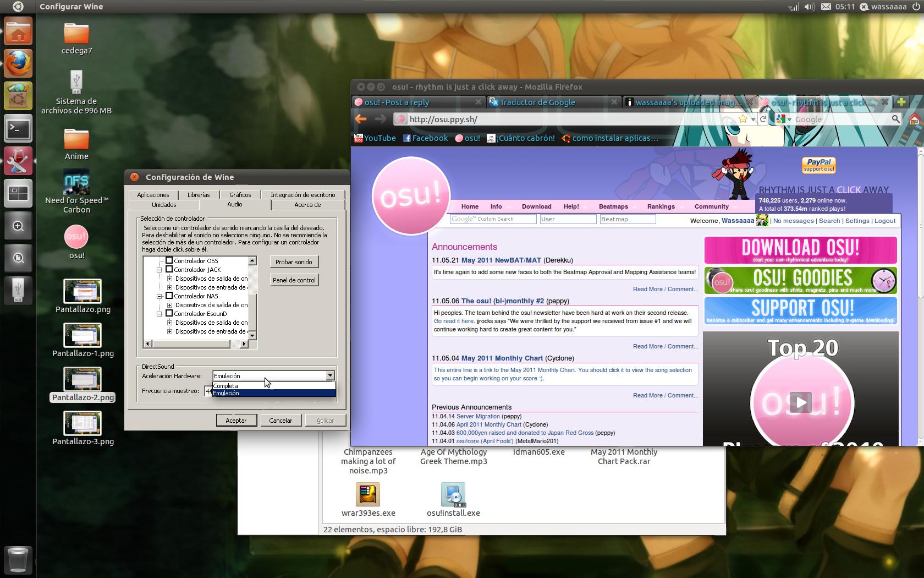This screenshot has width=924, height=578.
Task: Click the Firefox Home button
Action: point(914,119)
